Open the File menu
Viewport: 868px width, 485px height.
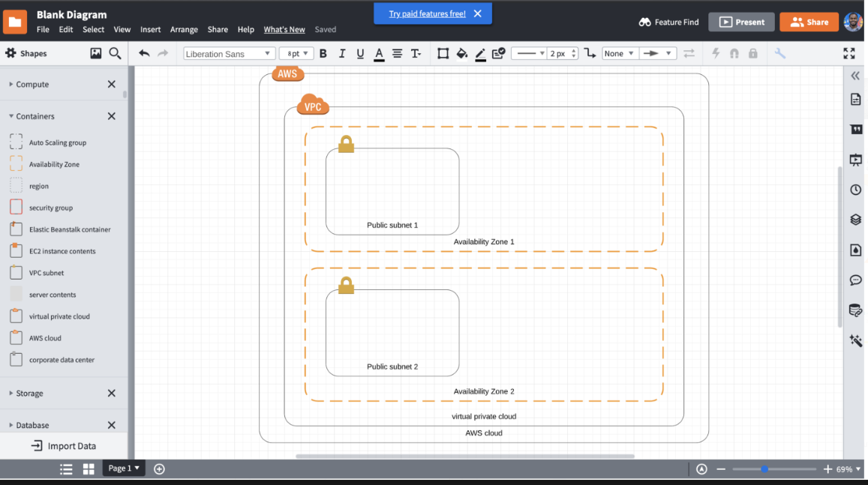43,29
